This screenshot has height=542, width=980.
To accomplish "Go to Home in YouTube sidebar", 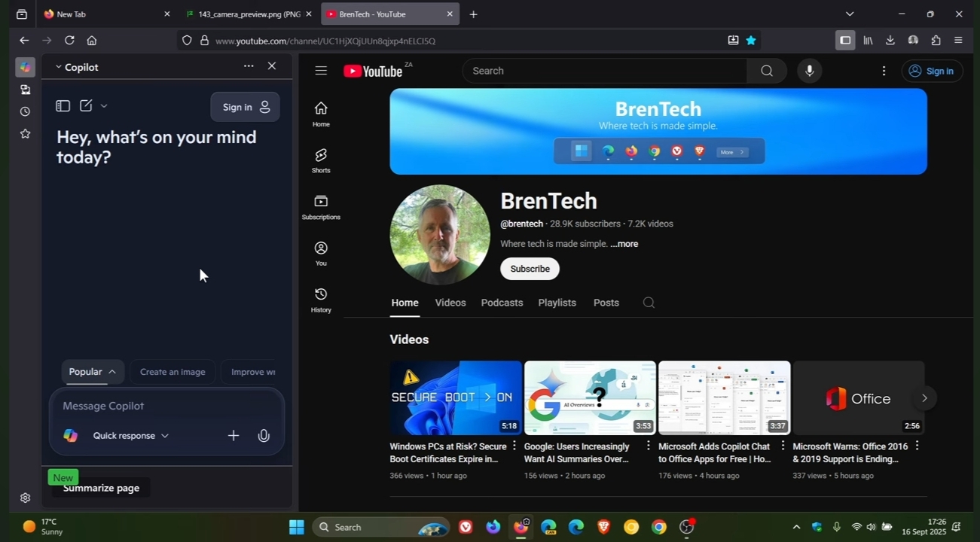I will 321,114.
